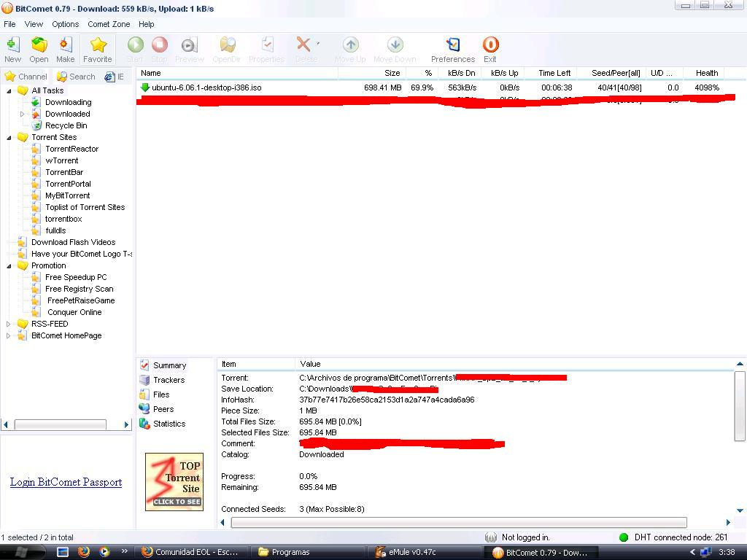This screenshot has height=560, width=747.
Task: Click the Exit toolbar icon
Action: pos(490,50)
